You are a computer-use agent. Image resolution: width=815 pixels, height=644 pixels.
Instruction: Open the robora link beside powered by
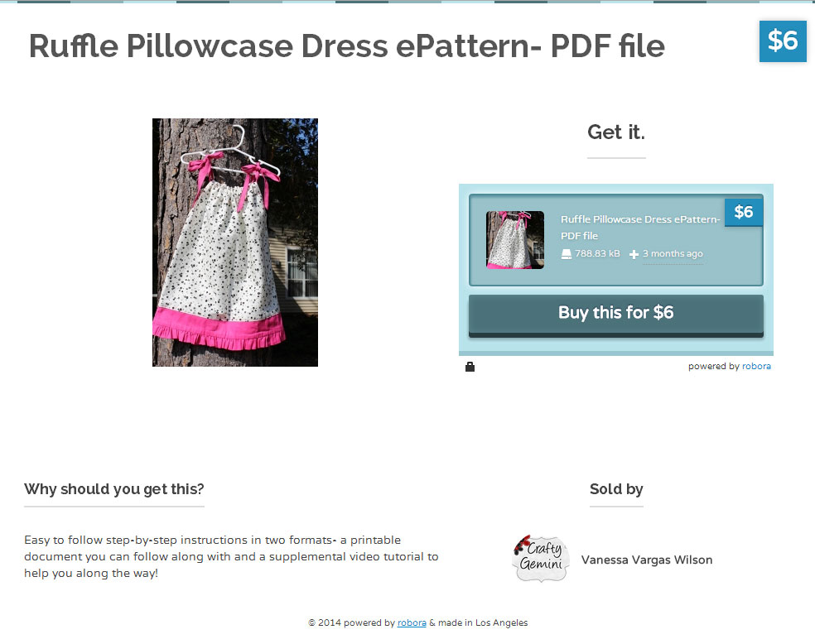756,366
